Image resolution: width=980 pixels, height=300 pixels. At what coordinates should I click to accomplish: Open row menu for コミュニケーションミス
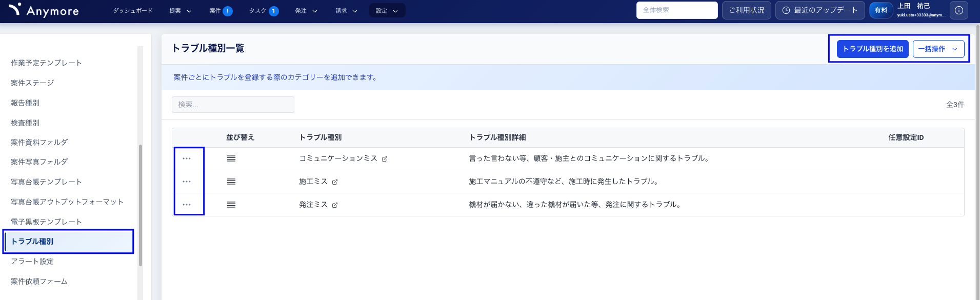(187, 158)
